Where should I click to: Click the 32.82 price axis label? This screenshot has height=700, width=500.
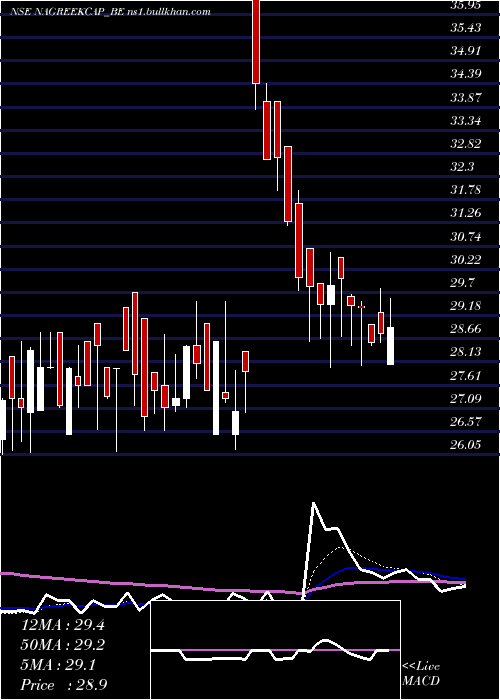click(x=466, y=144)
